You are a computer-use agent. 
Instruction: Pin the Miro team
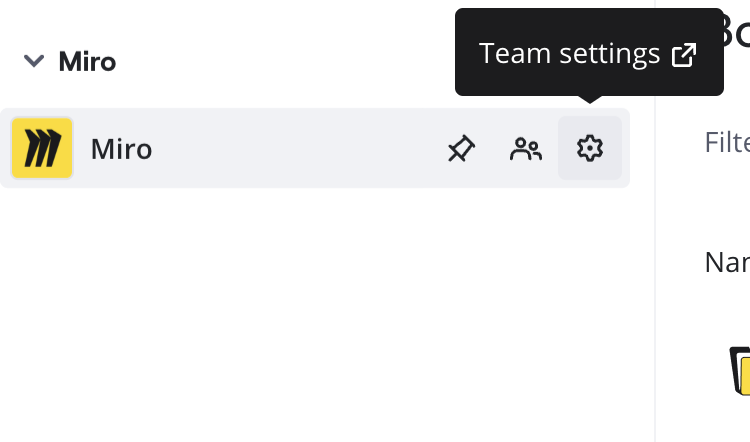[x=460, y=149]
